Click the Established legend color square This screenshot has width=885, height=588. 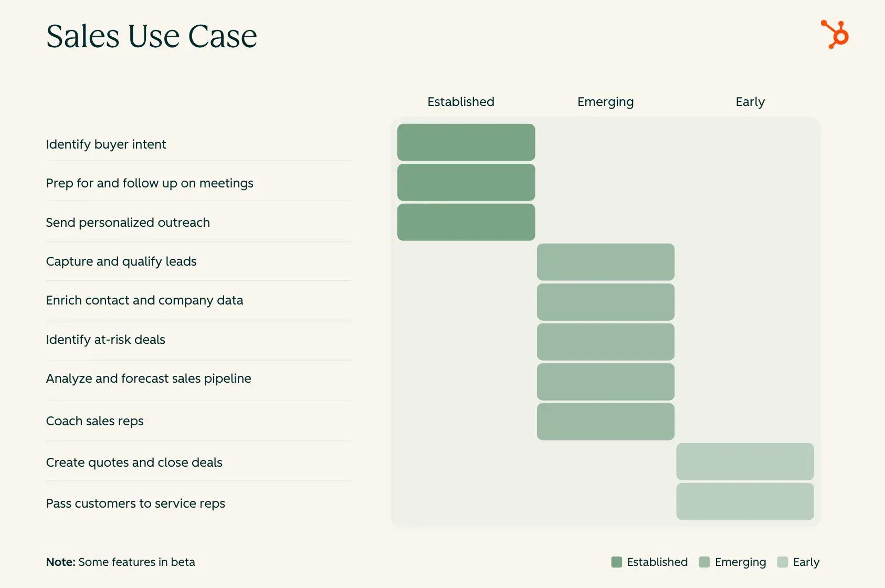pyautogui.click(x=617, y=562)
